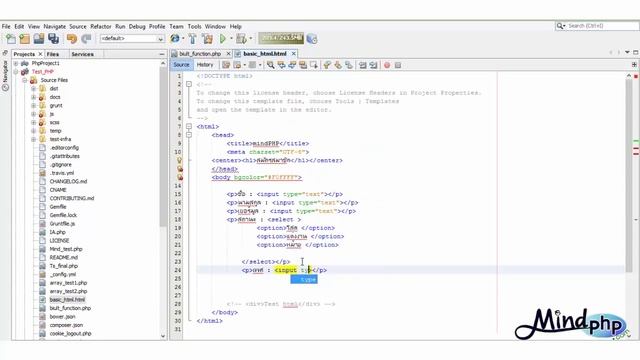Toggle Highlight Search in editor toolbar
This screenshot has height=360, width=640.
point(302,65)
